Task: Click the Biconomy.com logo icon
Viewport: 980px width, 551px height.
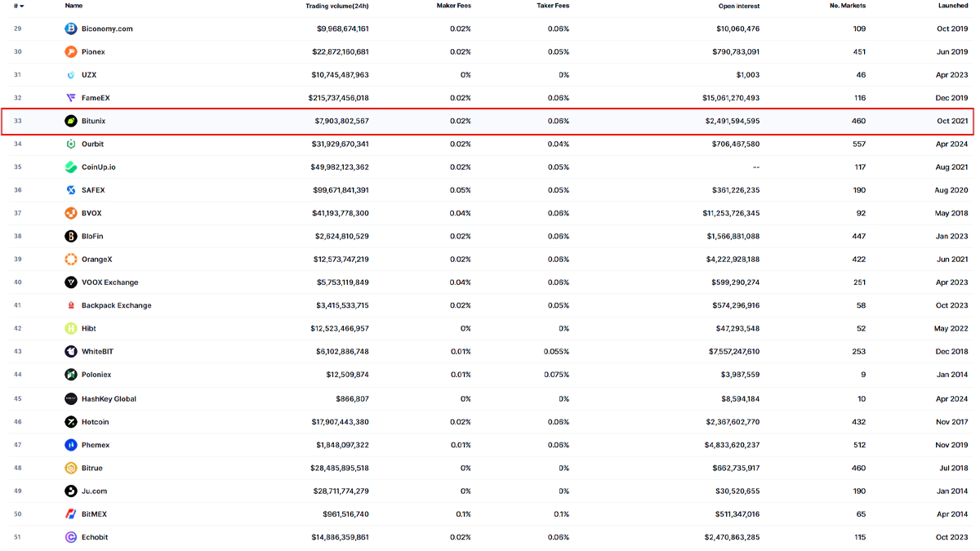Action: [71, 29]
